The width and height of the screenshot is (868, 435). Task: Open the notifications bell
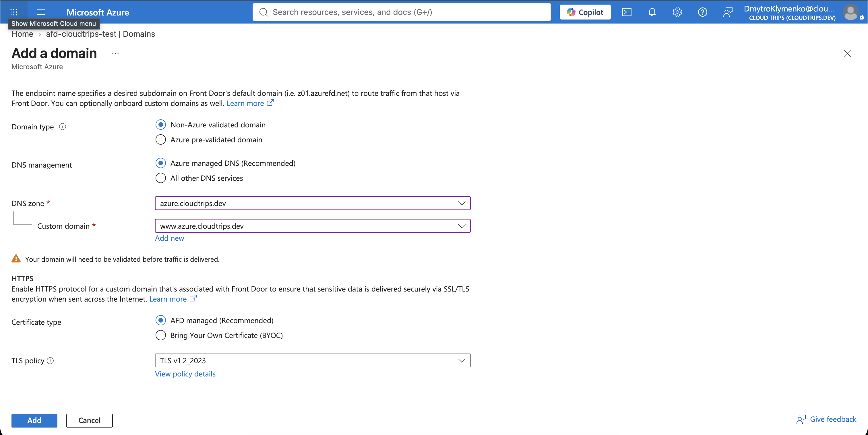pyautogui.click(x=652, y=12)
